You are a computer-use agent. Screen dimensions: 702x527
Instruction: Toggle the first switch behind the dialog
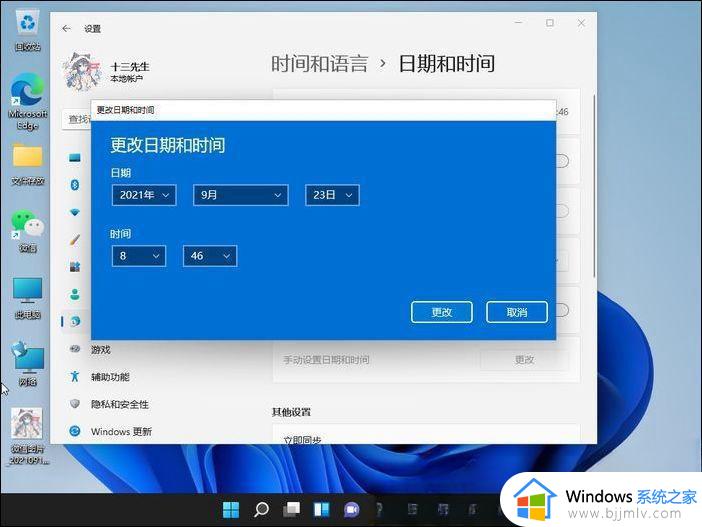tap(562, 161)
